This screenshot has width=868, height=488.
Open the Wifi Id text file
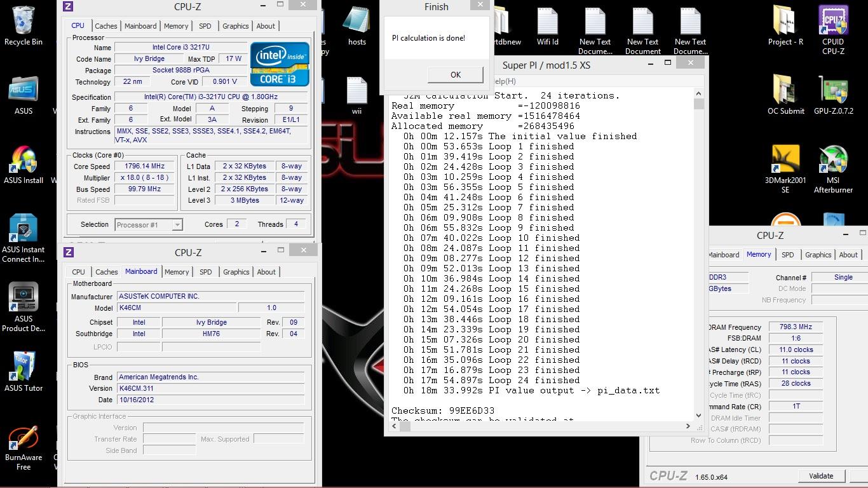click(548, 27)
